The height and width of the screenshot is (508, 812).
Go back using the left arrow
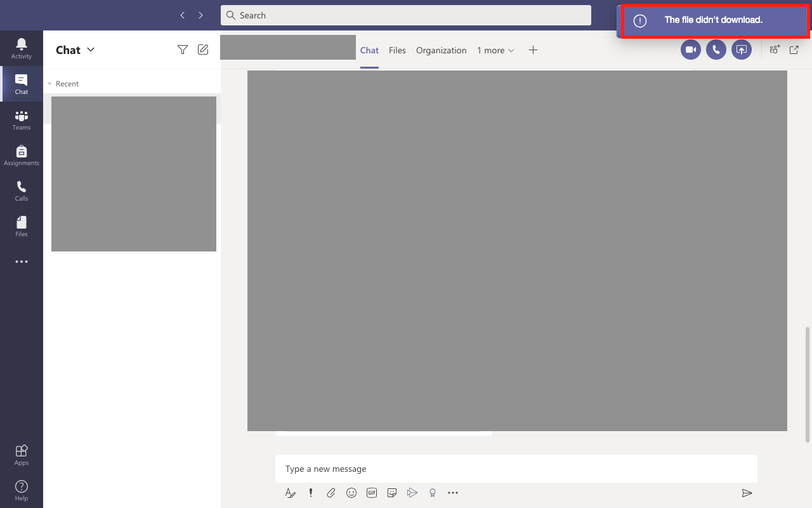tap(183, 15)
